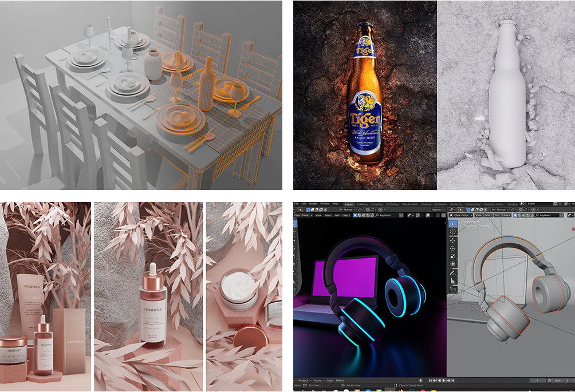Select the Select Box tool in solid viewport toolbar
575x392 pixels.
(x=452, y=223)
